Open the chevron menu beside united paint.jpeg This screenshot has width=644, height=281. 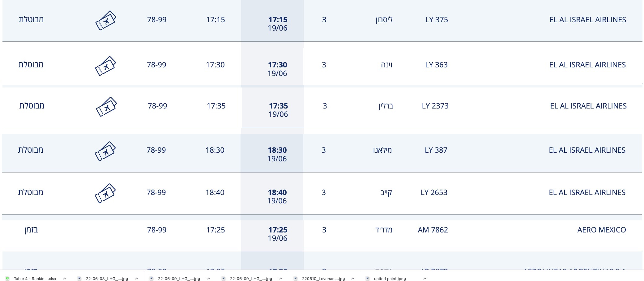tap(424, 278)
